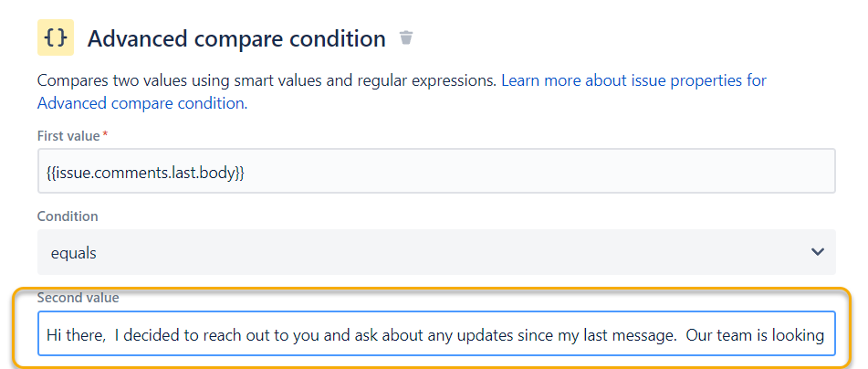Click the 'Second value' field label
Screen dimensions: 868x369
coord(78,298)
